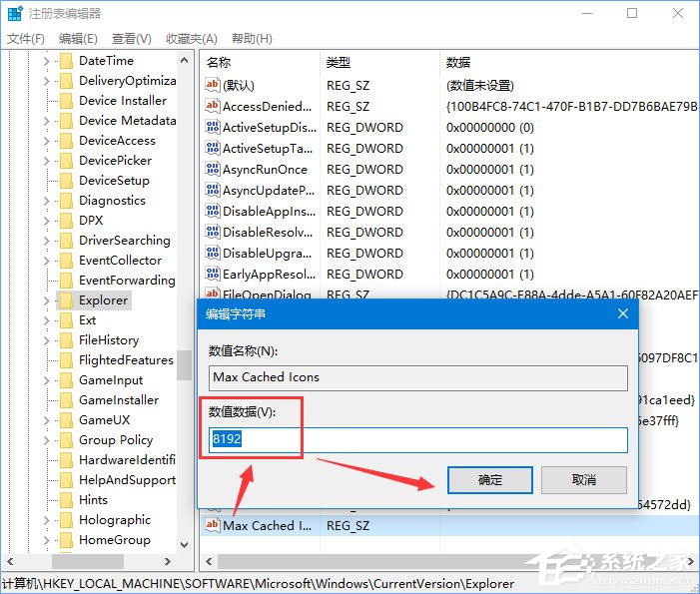This screenshot has width=700, height=594.
Task: Click the string icon of AccessDenied value
Action: pyautogui.click(x=212, y=106)
